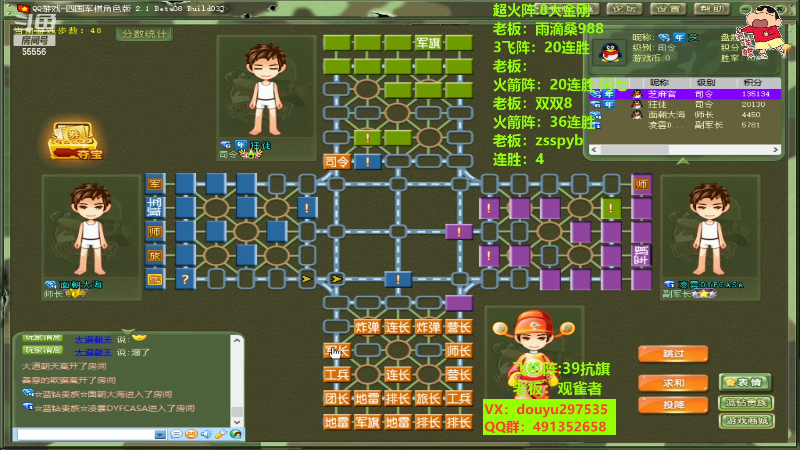Click the 20130 score cell

point(753,105)
